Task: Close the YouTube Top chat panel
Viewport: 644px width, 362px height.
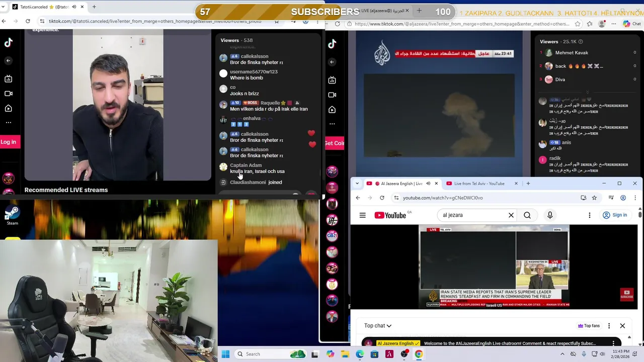Action: coord(622,326)
